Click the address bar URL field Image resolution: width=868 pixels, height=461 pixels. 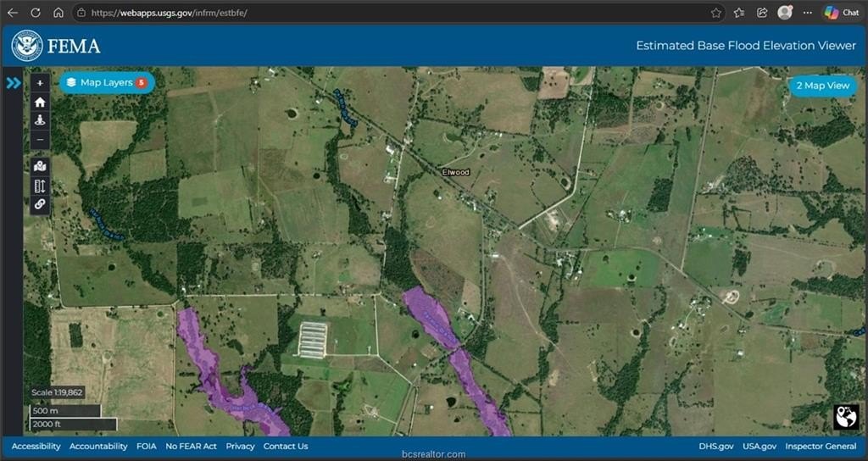click(398, 12)
